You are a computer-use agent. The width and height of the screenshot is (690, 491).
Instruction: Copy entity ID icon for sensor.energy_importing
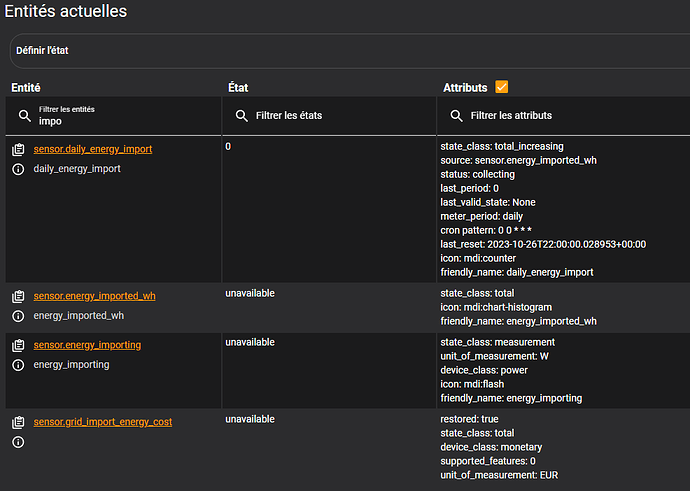coord(18,345)
